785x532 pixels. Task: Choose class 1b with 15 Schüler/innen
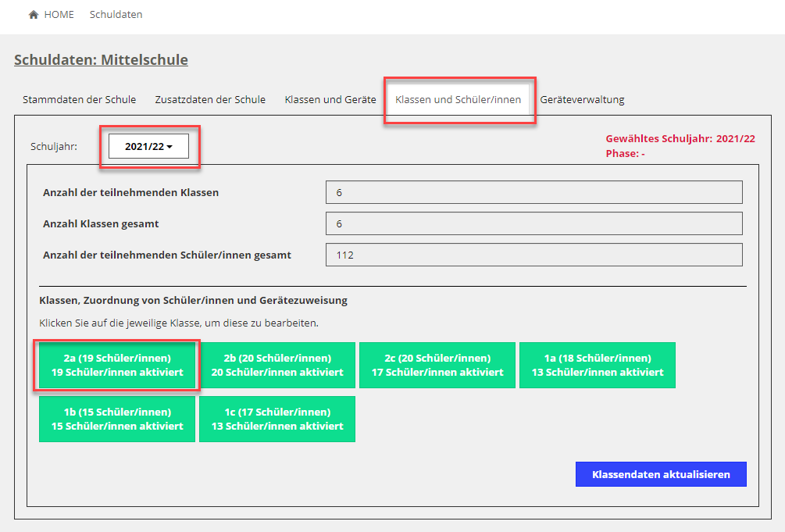coord(117,420)
